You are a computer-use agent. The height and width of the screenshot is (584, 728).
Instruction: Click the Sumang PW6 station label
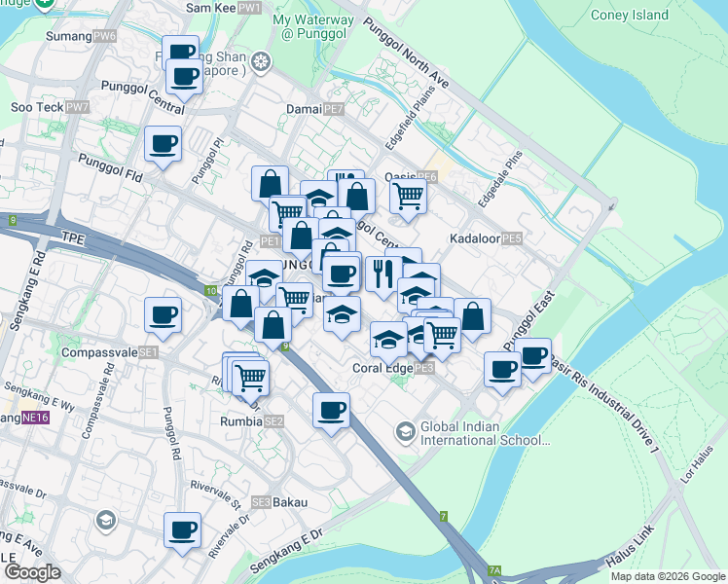pyautogui.click(x=81, y=36)
